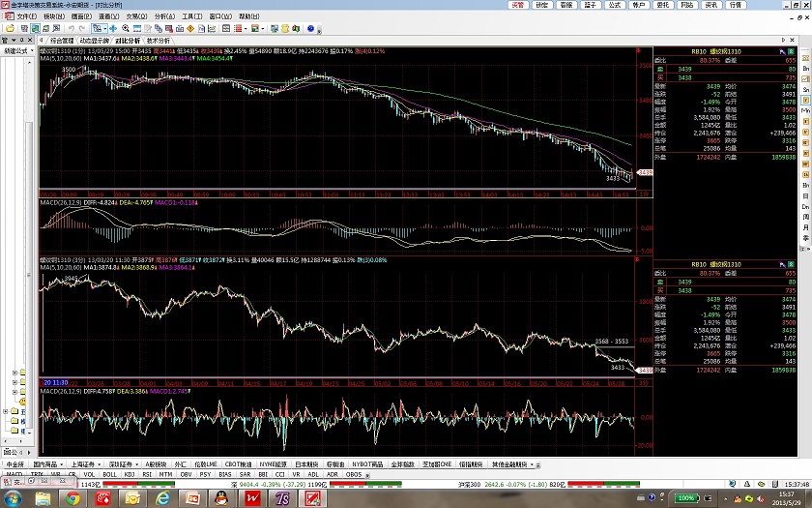The width and height of the screenshot is (812, 508).
Task: Open QQ penguin icon in taskbar
Action: [x=220, y=497]
